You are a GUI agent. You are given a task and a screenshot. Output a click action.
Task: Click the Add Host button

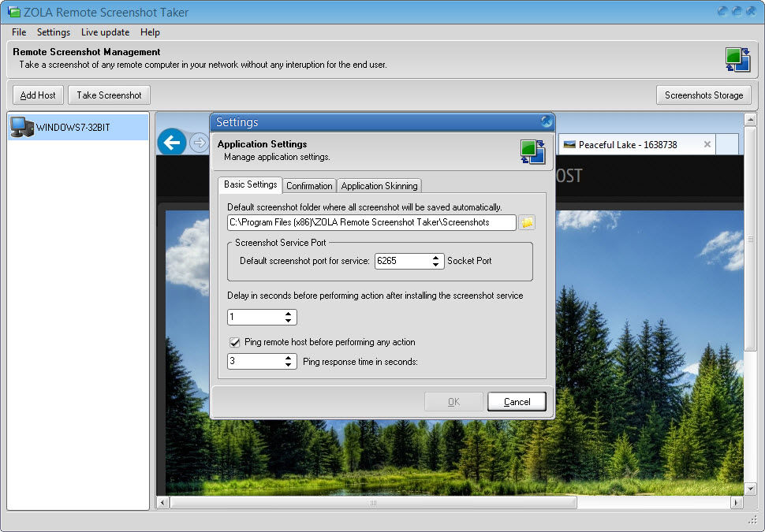38,95
